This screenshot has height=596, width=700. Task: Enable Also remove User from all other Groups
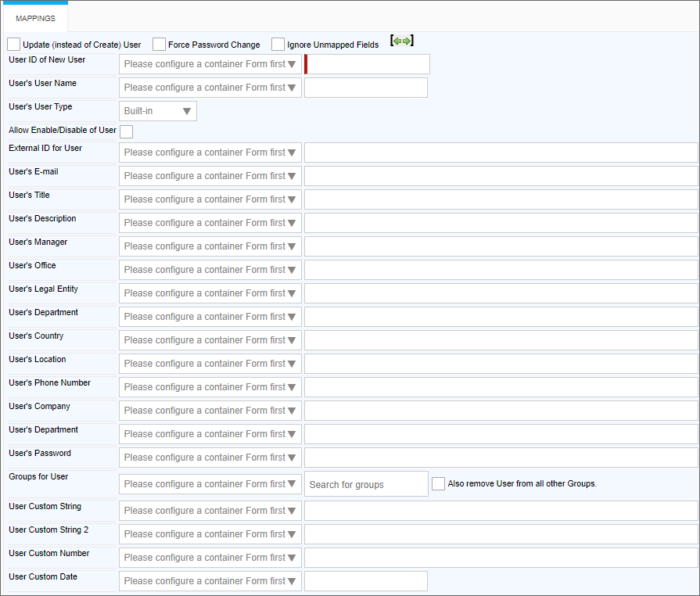pyautogui.click(x=439, y=484)
